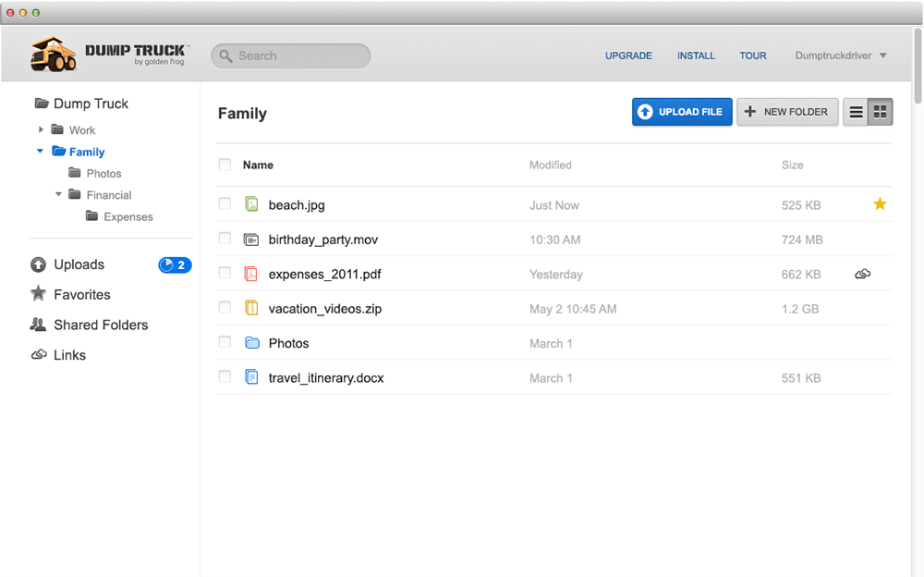Click the NEW FOLDER button
Image resolution: width=924 pixels, height=577 pixels.
(x=787, y=112)
